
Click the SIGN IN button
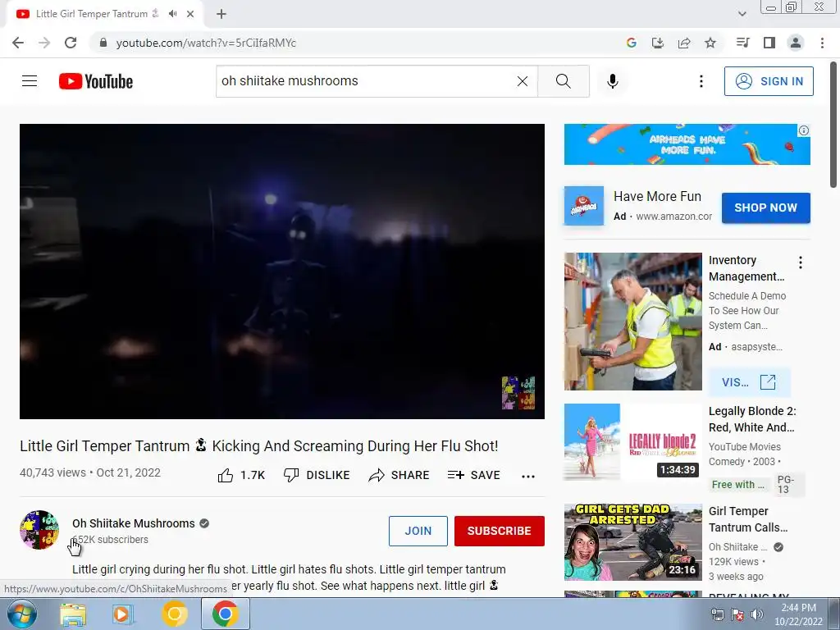769,81
